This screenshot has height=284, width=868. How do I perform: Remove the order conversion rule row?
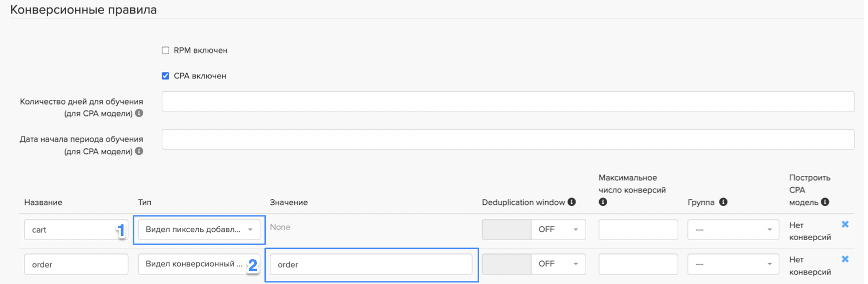point(845,259)
